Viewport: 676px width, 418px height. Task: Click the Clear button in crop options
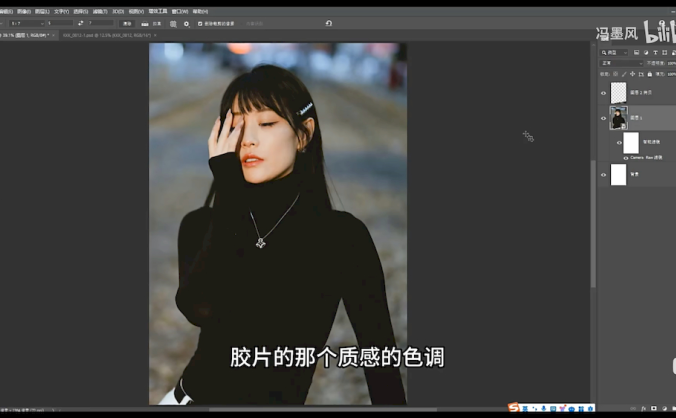tap(127, 24)
